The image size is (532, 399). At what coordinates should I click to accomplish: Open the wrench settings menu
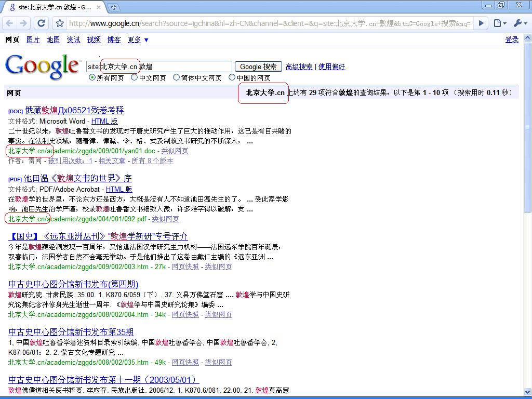[520, 23]
